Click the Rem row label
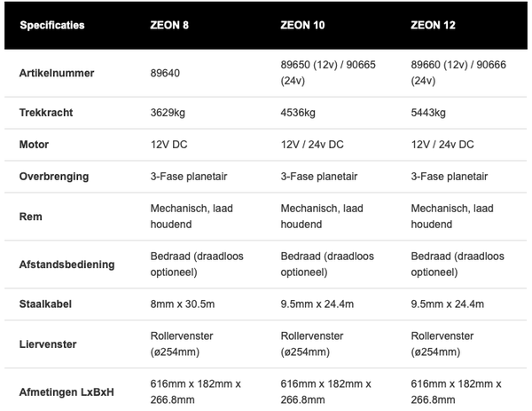 click(x=31, y=216)
